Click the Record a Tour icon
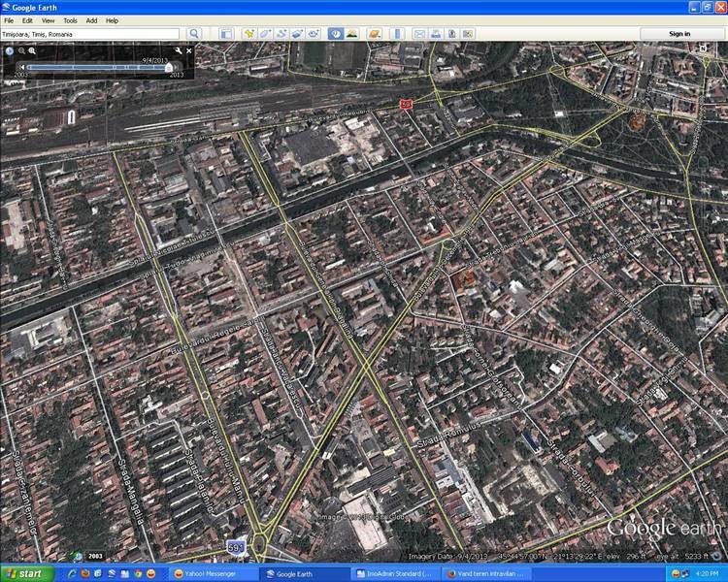Screen dimensions: 728x582 point(314,34)
